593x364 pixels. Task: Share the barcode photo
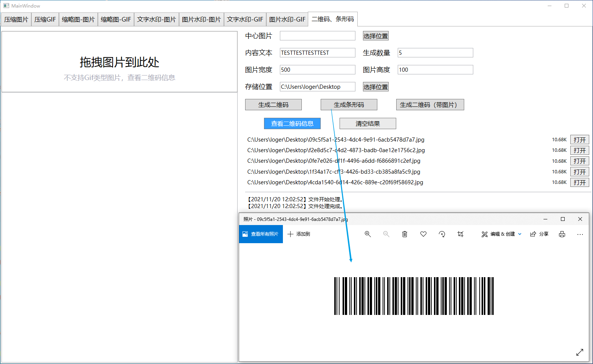(x=539, y=234)
